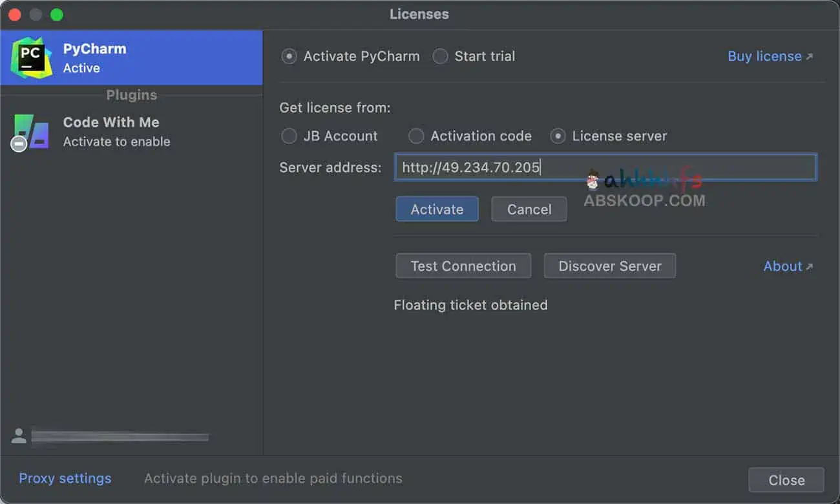Click the green maximize window button
This screenshot has width=840, height=504.
click(x=57, y=14)
